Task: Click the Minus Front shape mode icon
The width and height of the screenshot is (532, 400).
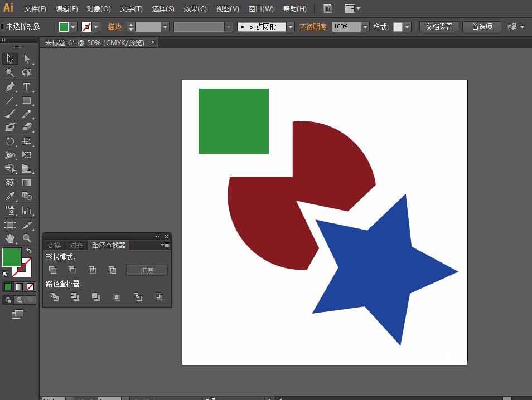Action: click(72, 270)
